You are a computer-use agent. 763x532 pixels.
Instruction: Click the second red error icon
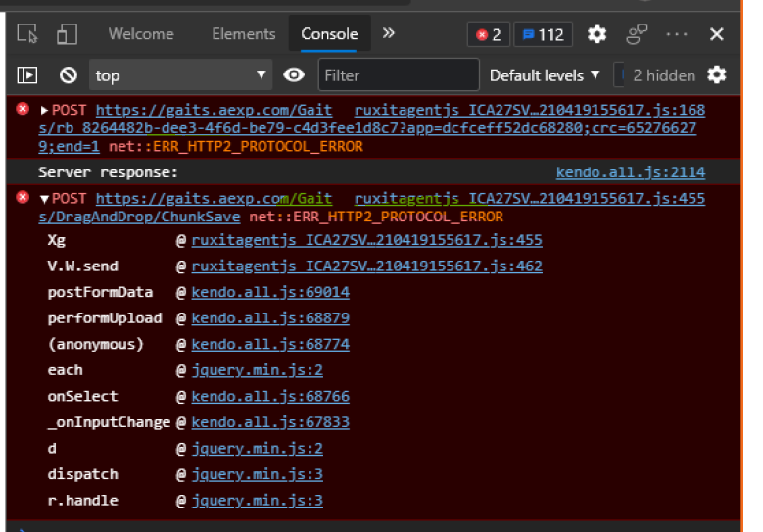point(23,197)
